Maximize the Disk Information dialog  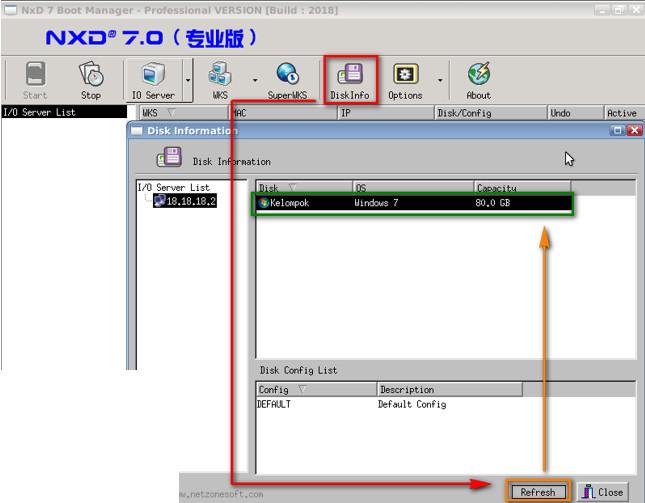click(617, 131)
